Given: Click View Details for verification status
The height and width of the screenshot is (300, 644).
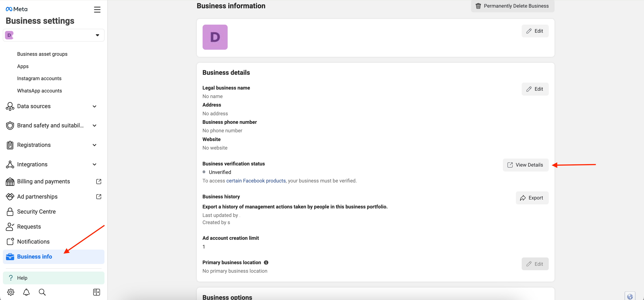Looking at the screenshot, I should click(525, 165).
